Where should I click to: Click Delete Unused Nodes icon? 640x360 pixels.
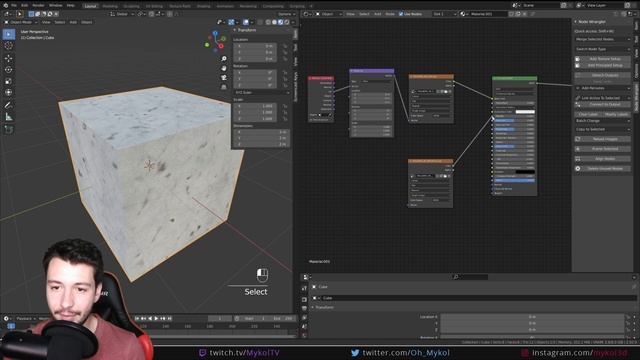(578, 168)
